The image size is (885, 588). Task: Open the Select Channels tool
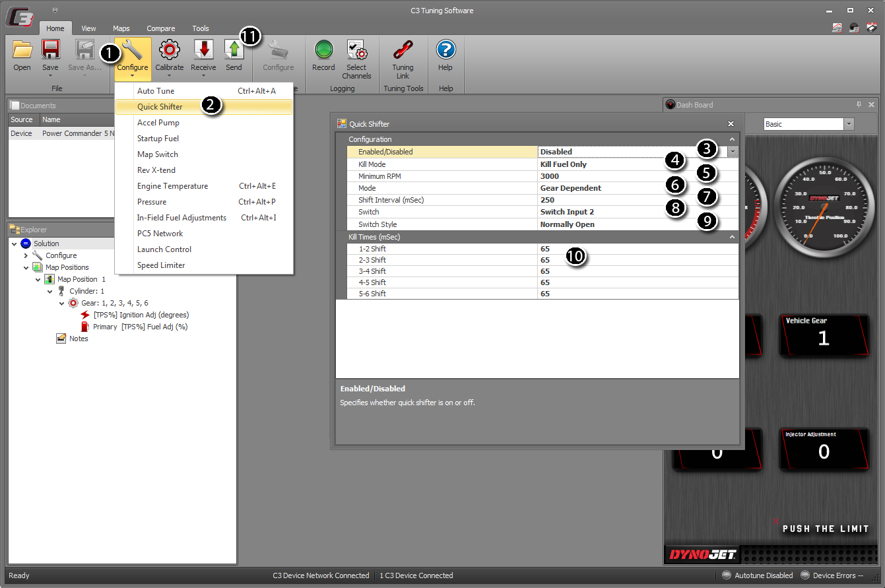coord(356,50)
